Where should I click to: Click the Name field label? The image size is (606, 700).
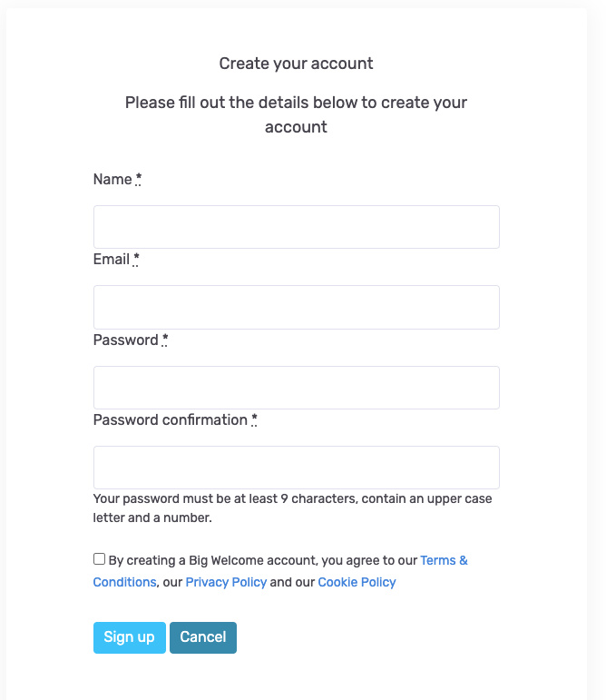pyautogui.click(x=112, y=180)
